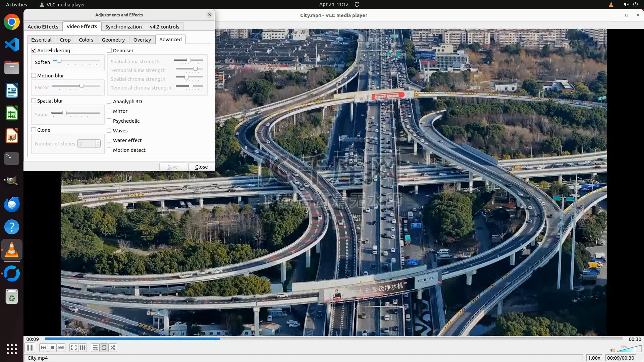This screenshot has height=362, width=644.
Task: Go to previous media item
Action: click(x=44, y=348)
